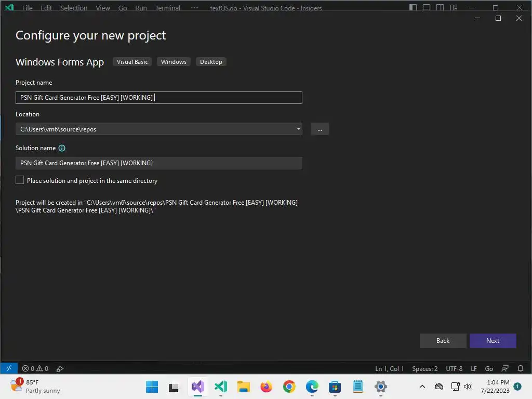Open remote window status bar icon
532x399 pixels.
pyautogui.click(x=9, y=368)
